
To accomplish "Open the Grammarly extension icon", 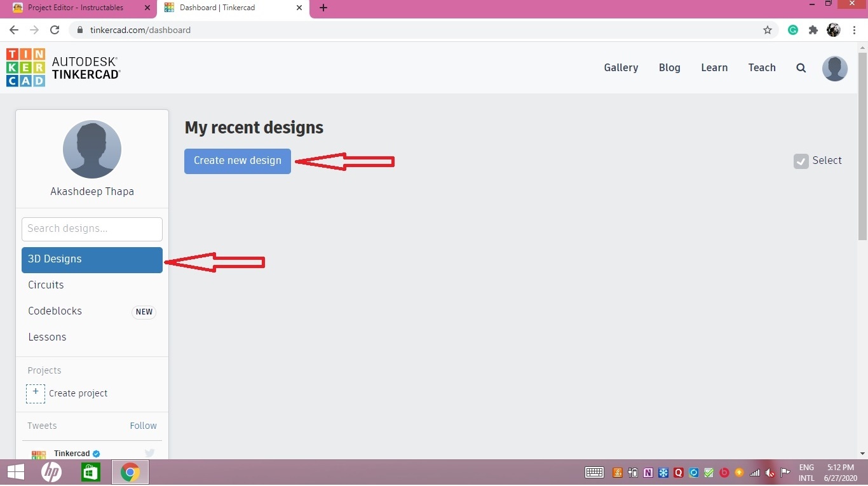I will pyautogui.click(x=792, y=30).
